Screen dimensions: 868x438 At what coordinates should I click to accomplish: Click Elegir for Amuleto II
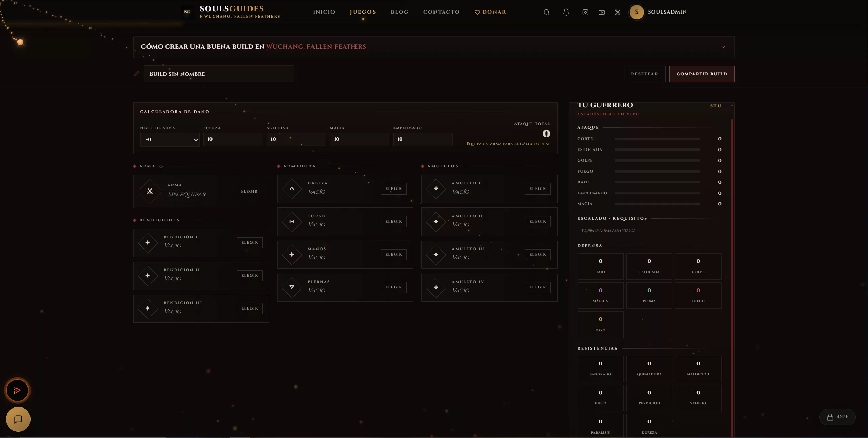[x=538, y=222]
